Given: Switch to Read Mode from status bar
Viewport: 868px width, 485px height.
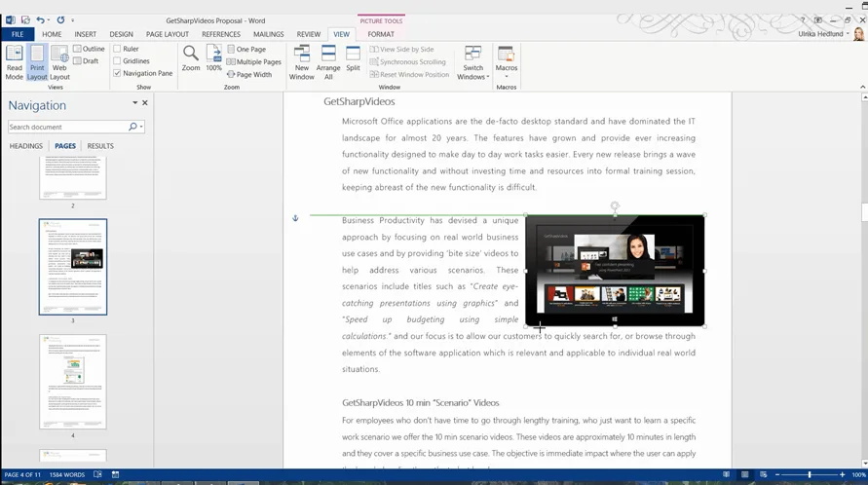Looking at the screenshot, I should (727, 474).
